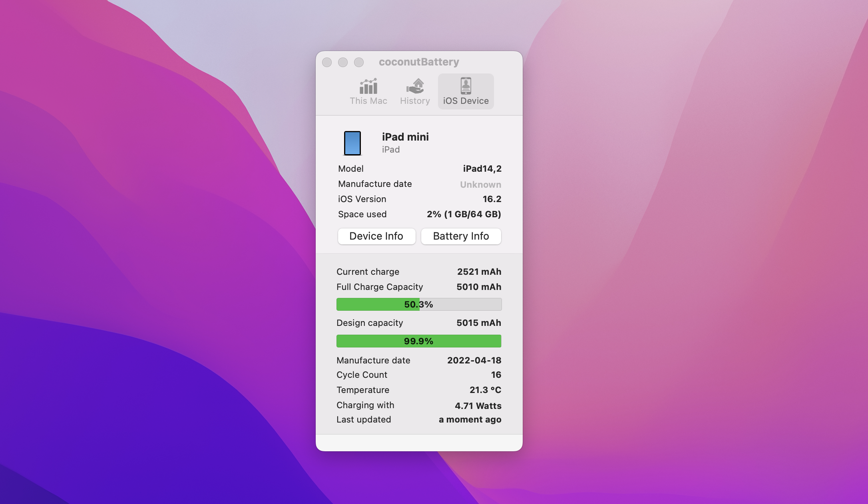The image size is (868, 504).
Task: Select the iOS Device tab label
Action: coord(466,101)
